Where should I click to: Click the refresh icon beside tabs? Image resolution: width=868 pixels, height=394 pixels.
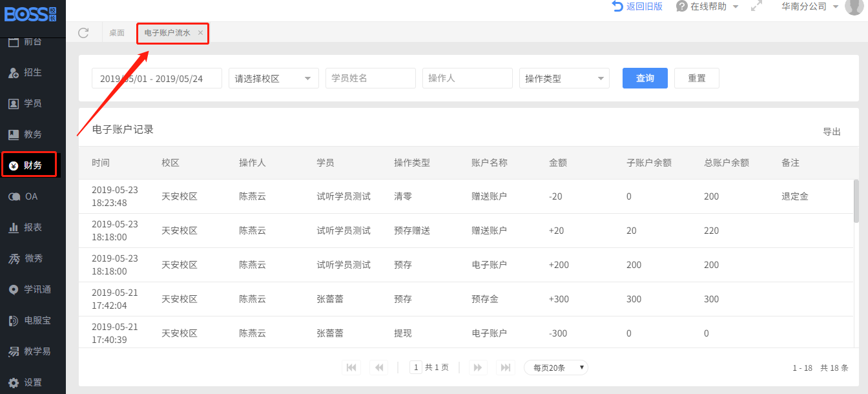(x=83, y=33)
